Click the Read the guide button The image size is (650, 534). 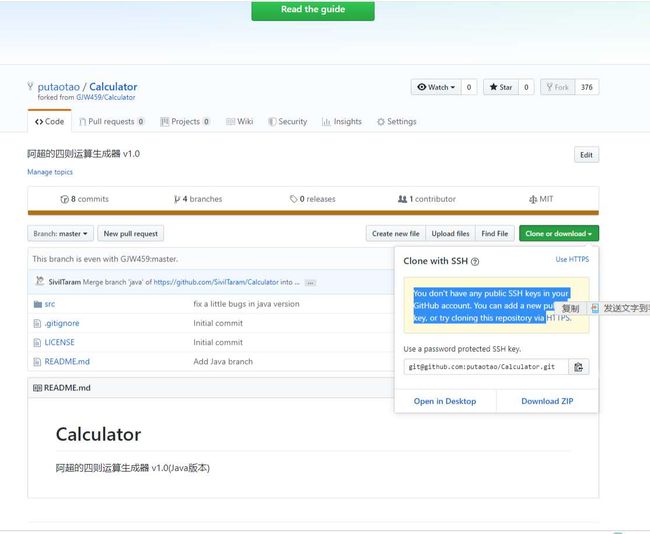(313, 10)
